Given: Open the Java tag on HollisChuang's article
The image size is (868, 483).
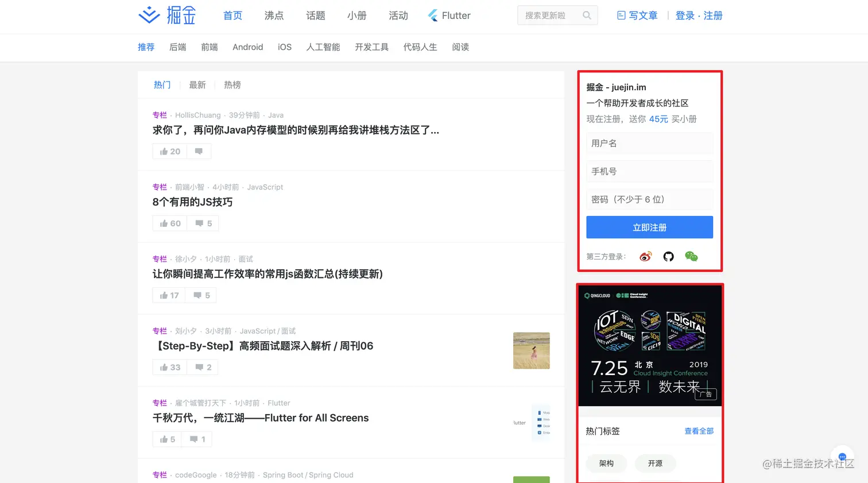Looking at the screenshot, I should tap(276, 115).
